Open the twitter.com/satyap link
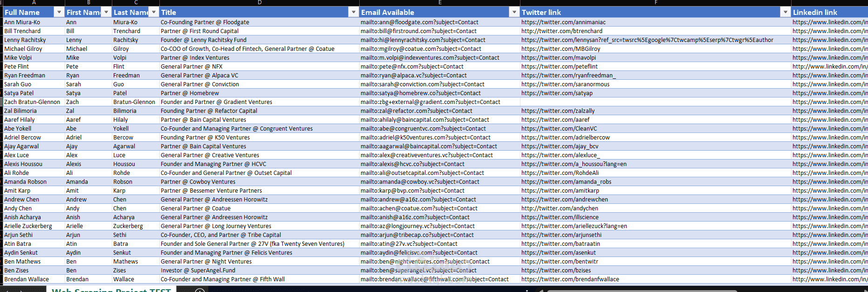This screenshot has height=292, width=868. tap(557, 93)
